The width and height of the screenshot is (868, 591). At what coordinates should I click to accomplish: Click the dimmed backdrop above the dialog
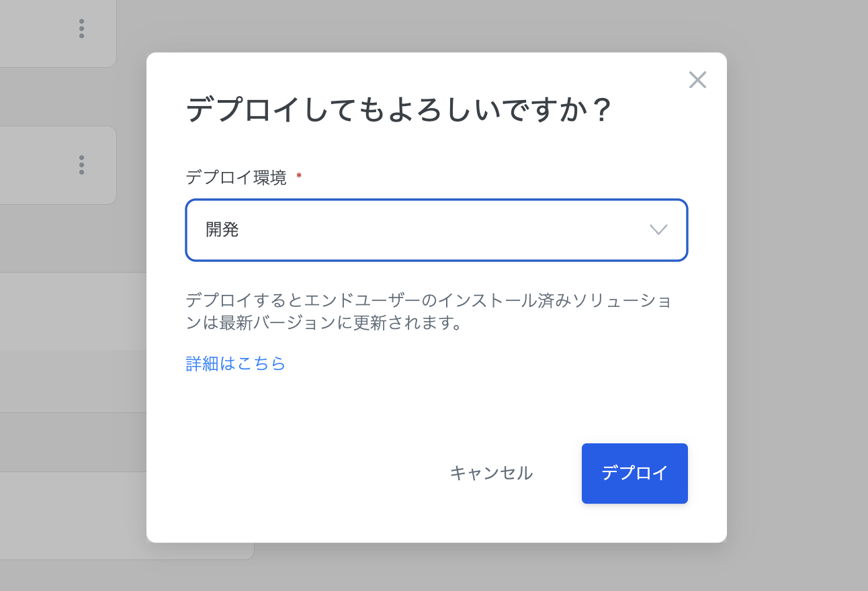pyautogui.click(x=437, y=26)
